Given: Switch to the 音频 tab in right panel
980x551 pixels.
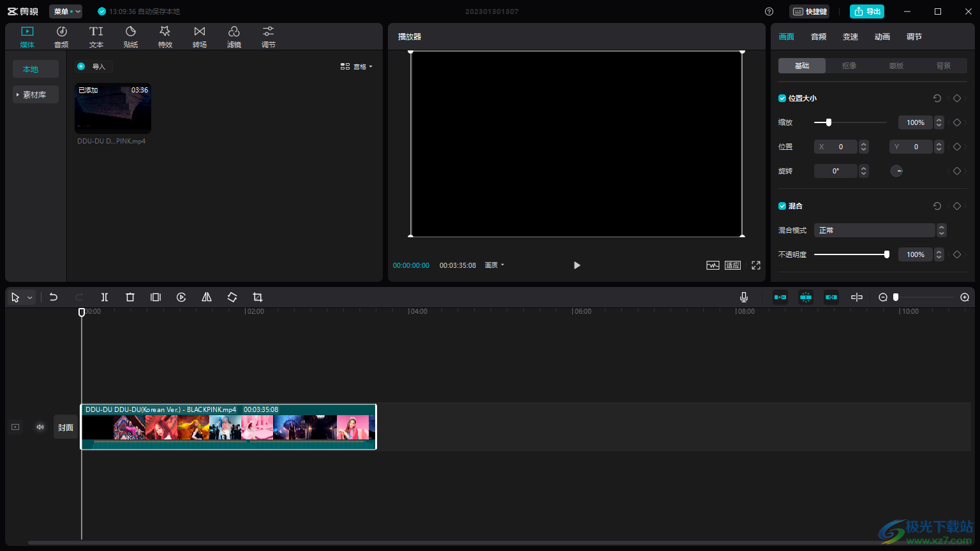Looking at the screenshot, I should pyautogui.click(x=819, y=37).
